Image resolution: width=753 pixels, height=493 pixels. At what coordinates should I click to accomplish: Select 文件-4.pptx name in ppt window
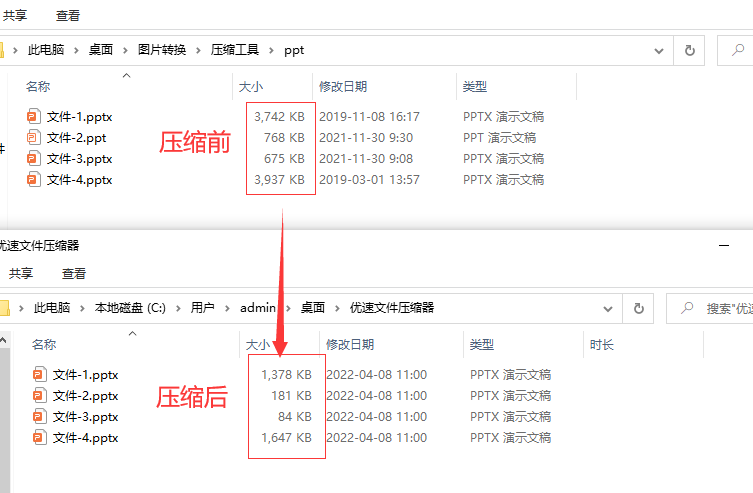click(79, 180)
